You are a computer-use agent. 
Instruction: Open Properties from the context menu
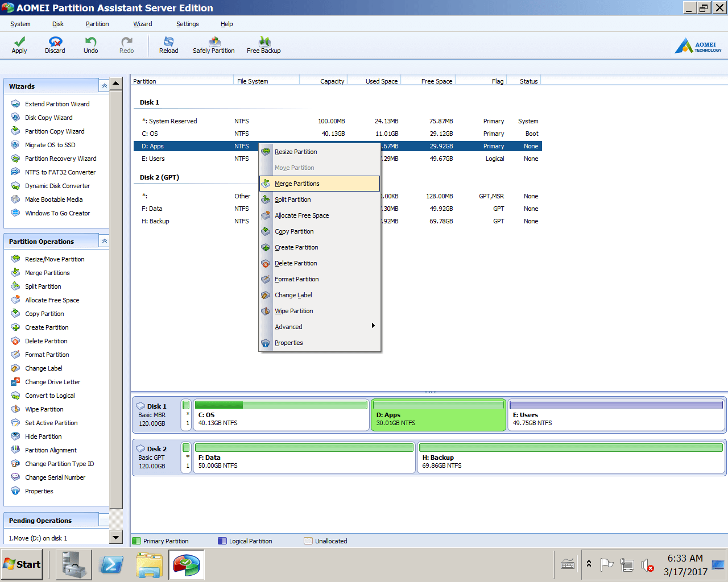point(320,343)
